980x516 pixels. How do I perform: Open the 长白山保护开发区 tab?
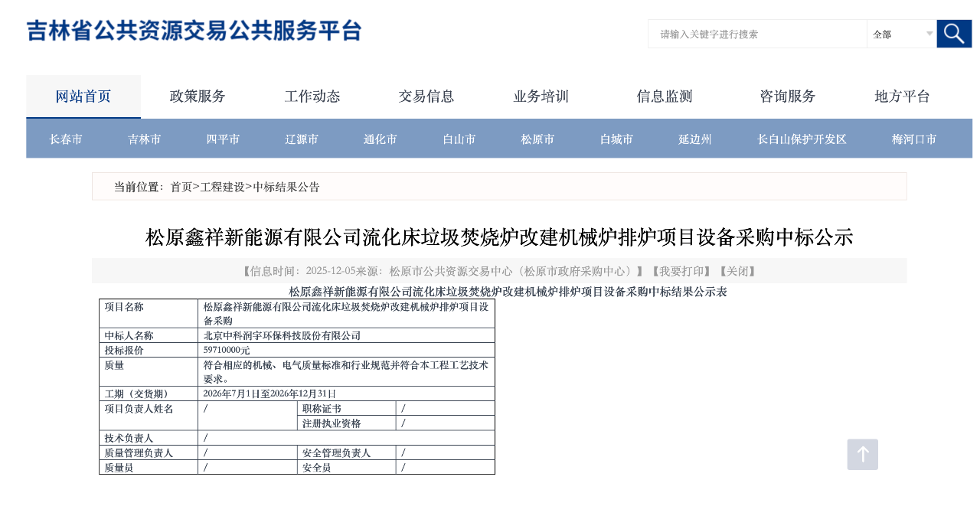[799, 139]
